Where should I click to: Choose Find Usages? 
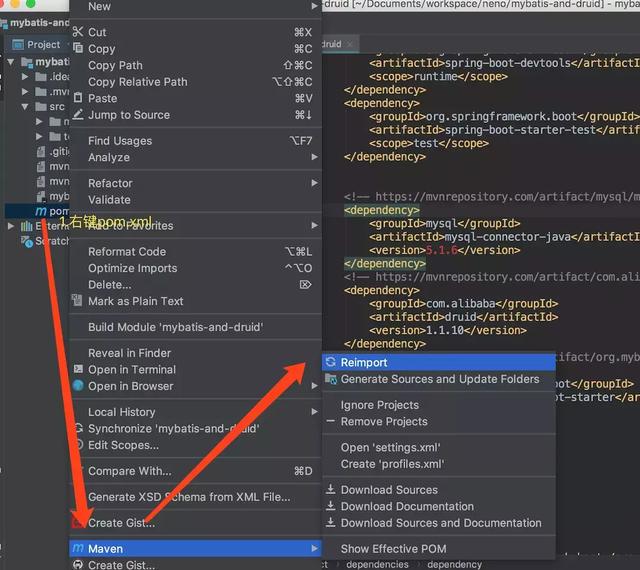coord(196,140)
